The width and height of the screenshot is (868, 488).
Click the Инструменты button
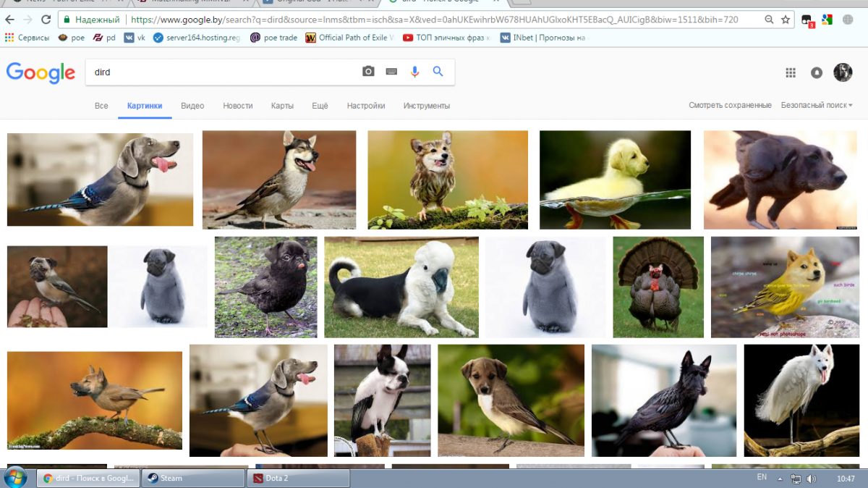tap(426, 106)
